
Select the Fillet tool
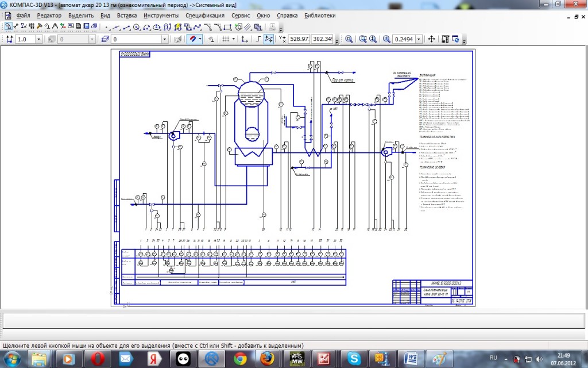(218, 27)
